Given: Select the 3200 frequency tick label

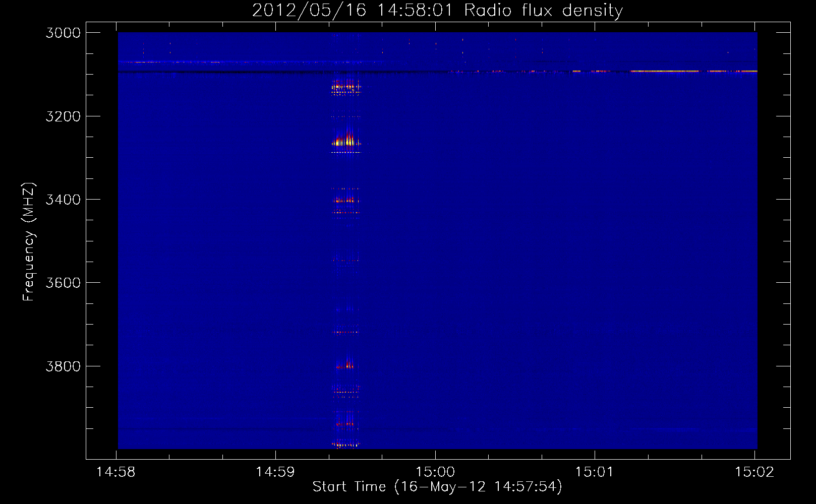Looking at the screenshot, I should click(x=63, y=116).
